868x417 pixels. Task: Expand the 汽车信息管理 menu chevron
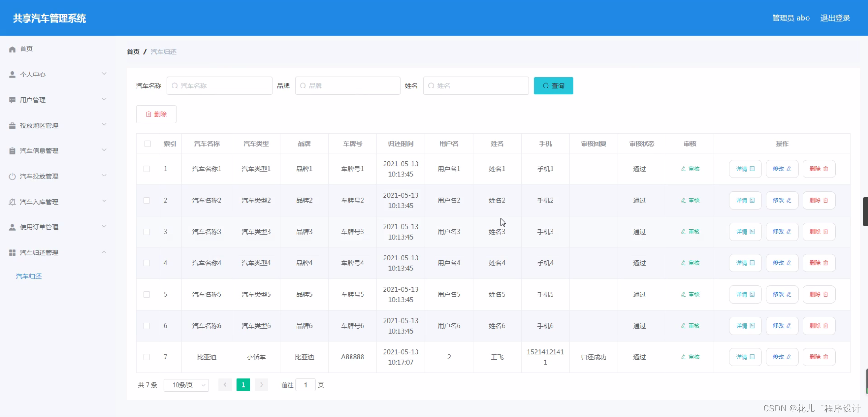pos(104,150)
